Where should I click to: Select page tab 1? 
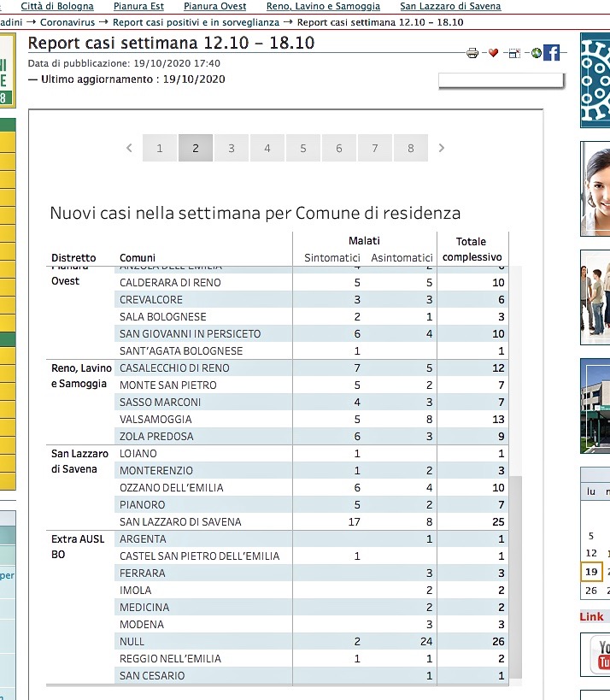click(x=159, y=148)
